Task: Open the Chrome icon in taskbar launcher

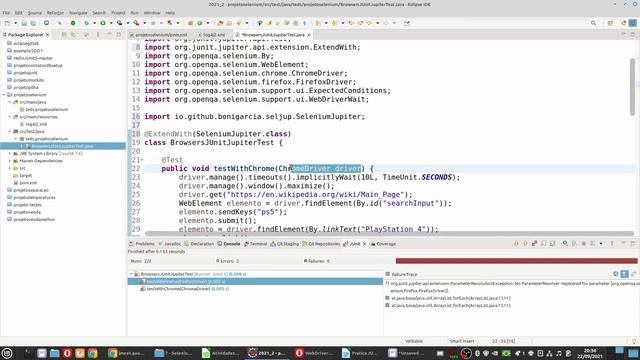Action: pyautogui.click(x=93, y=353)
